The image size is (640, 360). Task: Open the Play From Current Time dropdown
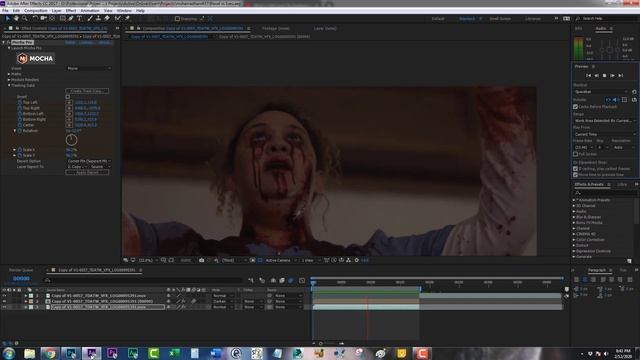pos(605,134)
